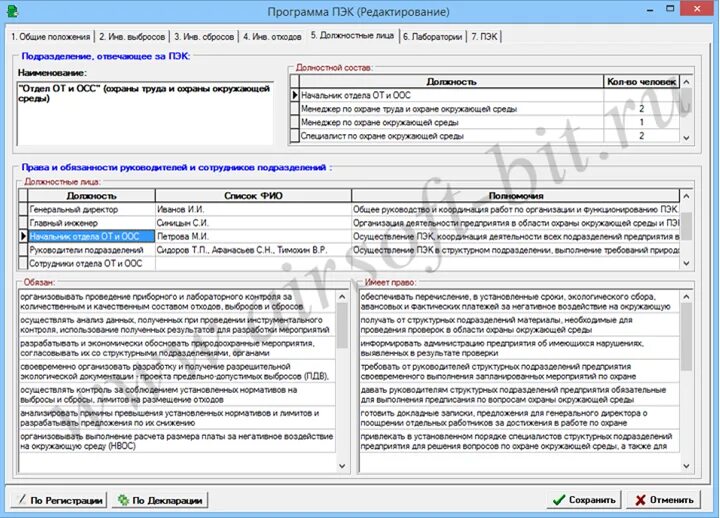Click scroll down arrow in Обязан list

(342, 466)
